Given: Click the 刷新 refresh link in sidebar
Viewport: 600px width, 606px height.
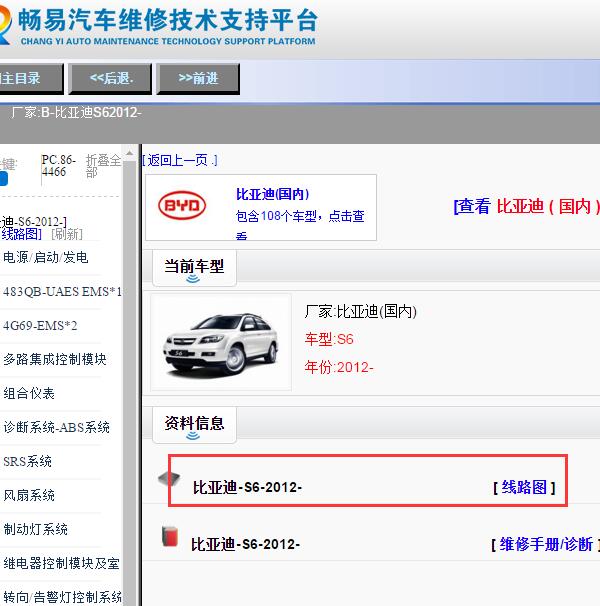Looking at the screenshot, I should coord(67,234).
